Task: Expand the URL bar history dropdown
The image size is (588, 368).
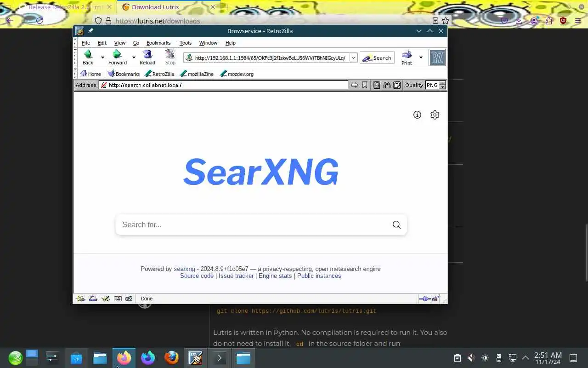Action: [353, 58]
